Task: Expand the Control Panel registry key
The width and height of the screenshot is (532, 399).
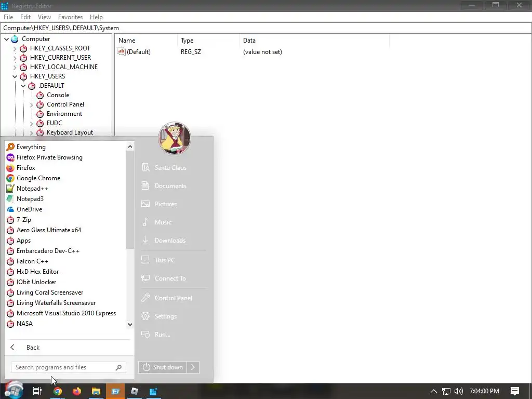Action: click(x=32, y=105)
